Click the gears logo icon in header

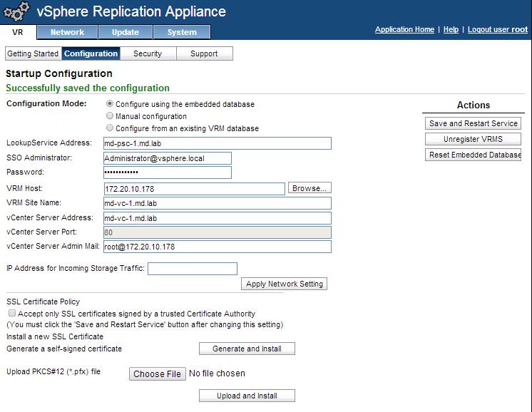16,11
